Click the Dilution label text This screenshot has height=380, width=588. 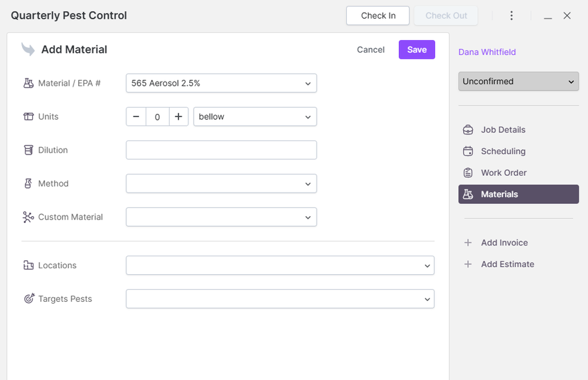(53, 150)
